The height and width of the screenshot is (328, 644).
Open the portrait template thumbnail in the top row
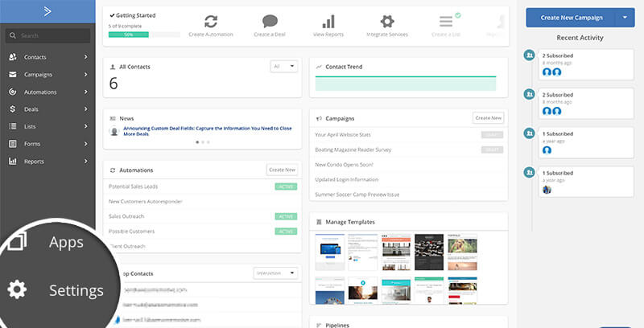pyautogui.click(x=462, y=252)
